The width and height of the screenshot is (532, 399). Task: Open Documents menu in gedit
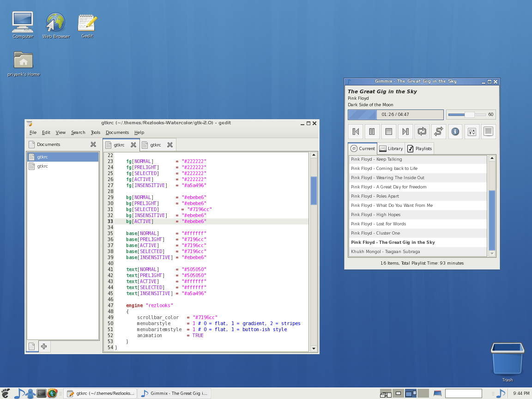pyautogui.click(x=117, y=133)
